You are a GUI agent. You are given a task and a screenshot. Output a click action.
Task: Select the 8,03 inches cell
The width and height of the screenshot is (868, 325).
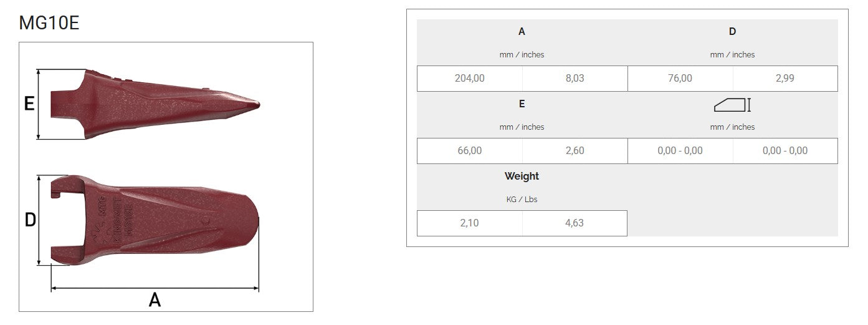point(574,79)
